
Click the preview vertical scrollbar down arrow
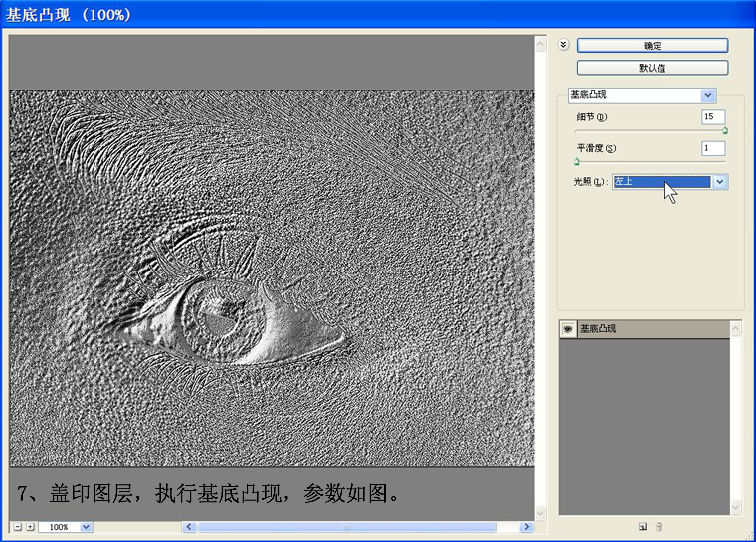coord(540,513)
